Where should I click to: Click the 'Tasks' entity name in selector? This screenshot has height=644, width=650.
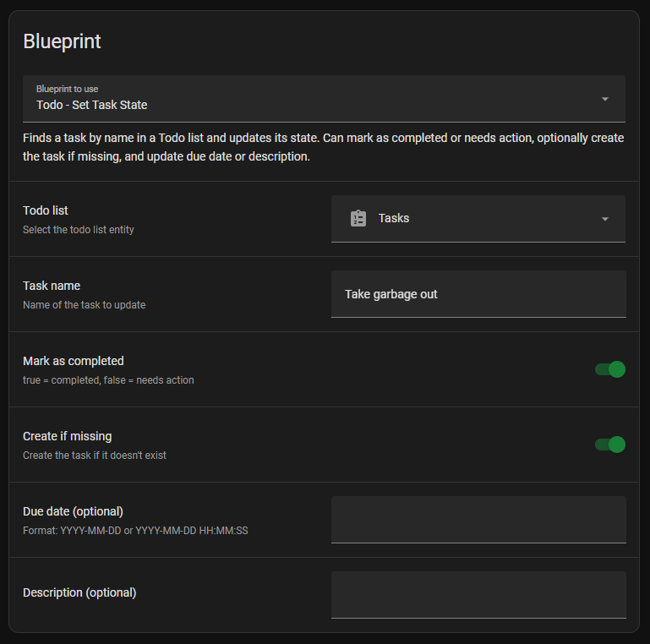(394, 218)
